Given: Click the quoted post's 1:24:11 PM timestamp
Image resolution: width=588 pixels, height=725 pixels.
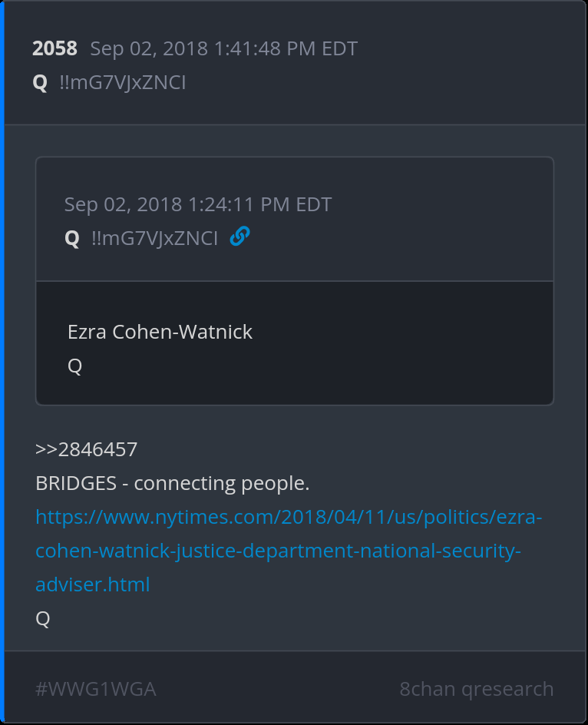Looking at the screenshot, I should tap(198, 205).
